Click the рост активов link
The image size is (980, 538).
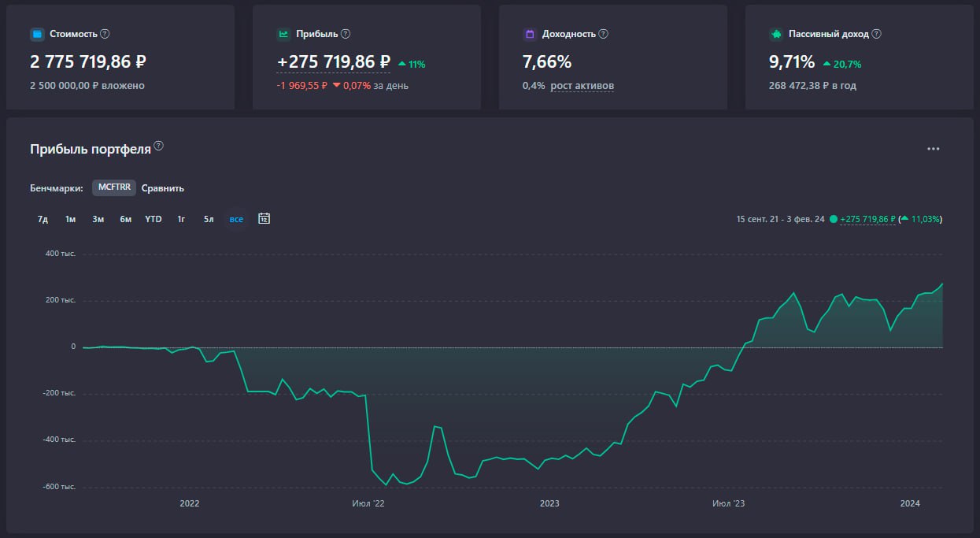[582, 86]
